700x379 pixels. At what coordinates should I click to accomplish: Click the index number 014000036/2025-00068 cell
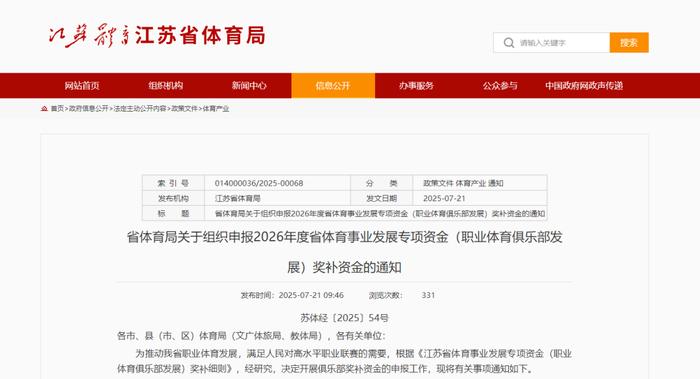(x=277, y=183)
